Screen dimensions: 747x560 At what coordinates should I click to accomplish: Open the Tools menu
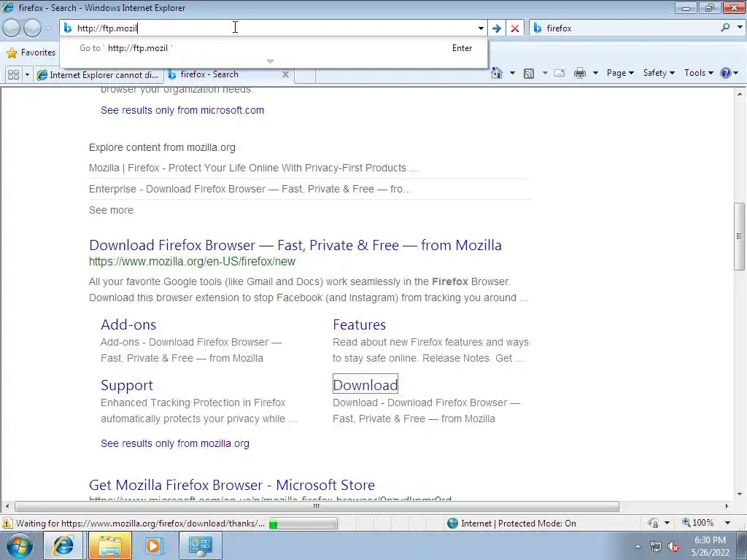click(x=698, y=73)
